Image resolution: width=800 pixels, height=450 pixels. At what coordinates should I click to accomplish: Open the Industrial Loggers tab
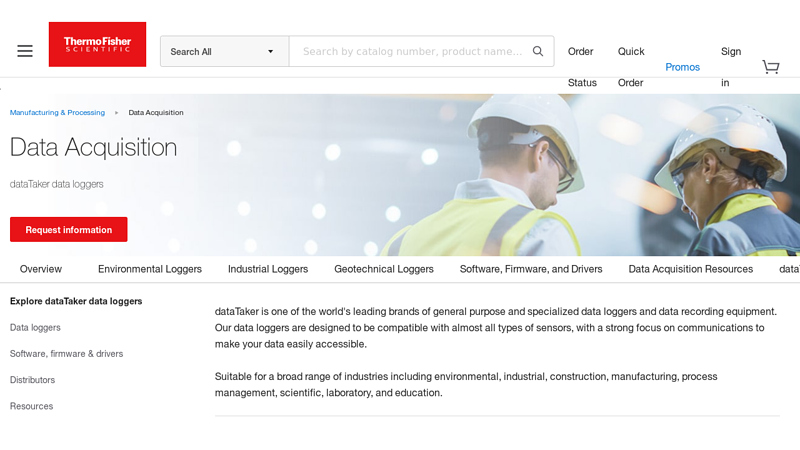(268, 269)
